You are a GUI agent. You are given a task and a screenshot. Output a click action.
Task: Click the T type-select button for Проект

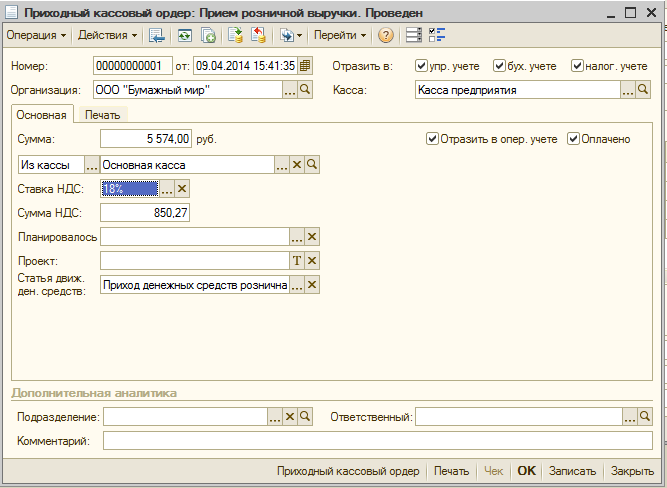click(x=297, y=261)
